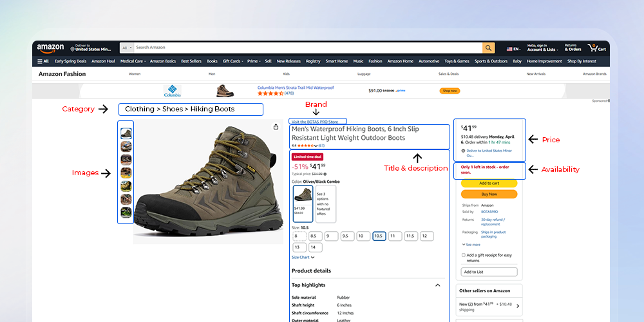This screenshot has height=322, width=644.
Task: Open the search category All dropdown
Action: [x=127, y=48]
